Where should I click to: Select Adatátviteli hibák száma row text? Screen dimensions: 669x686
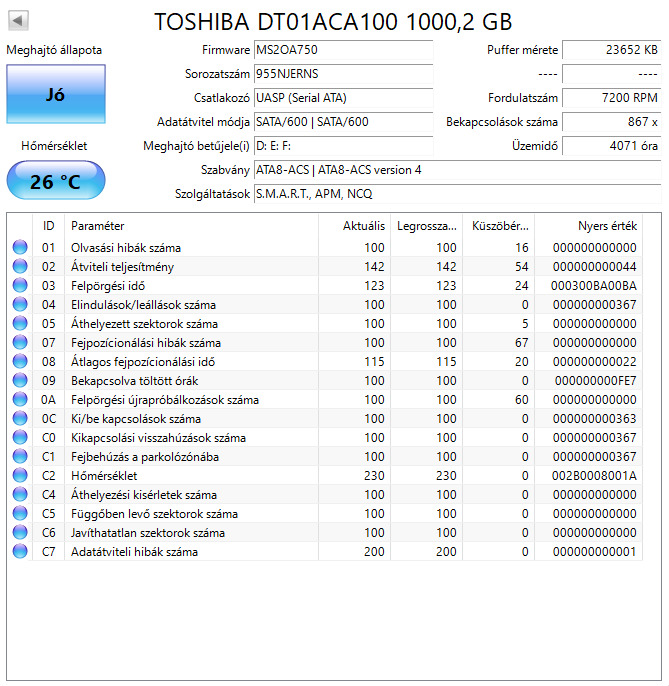tap(134, 552)
